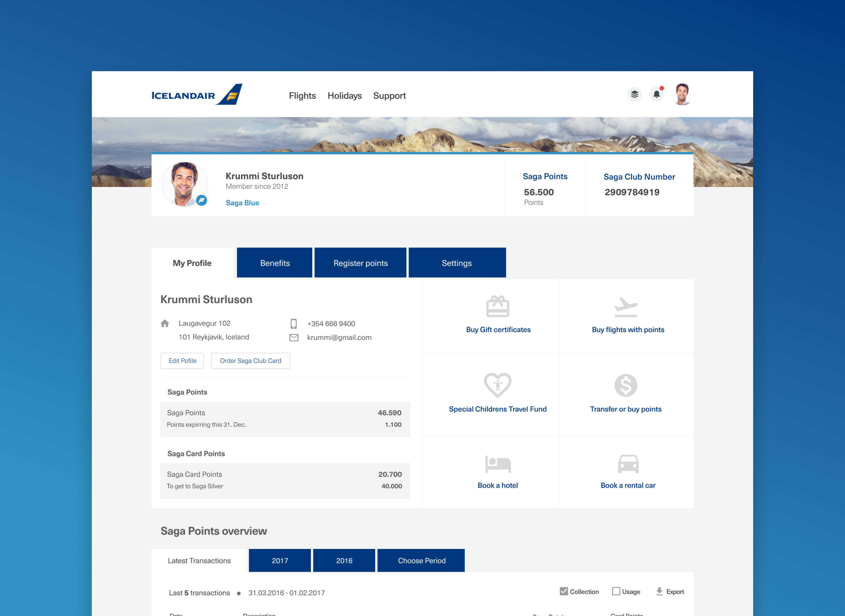Image resolution: width=845 pixels, height=616 pixels.
Task: Open the Flights menu
Action: 302,96
